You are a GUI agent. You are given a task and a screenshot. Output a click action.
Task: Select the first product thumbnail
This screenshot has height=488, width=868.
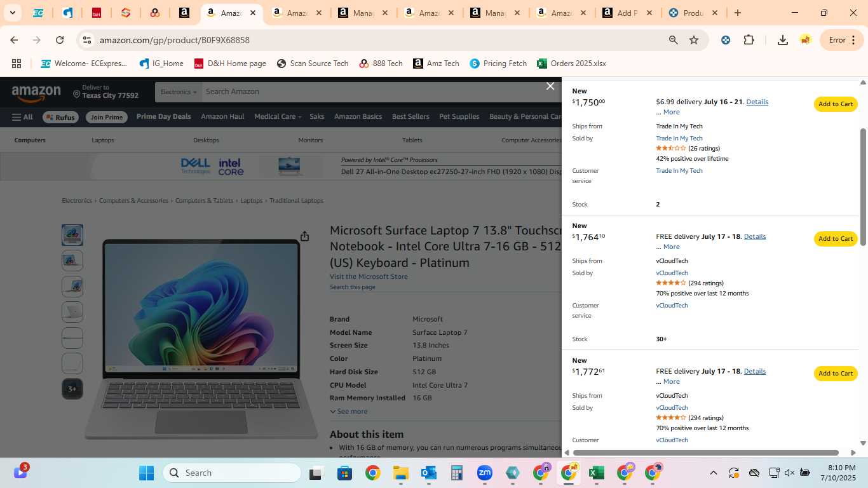click(72, 235)
